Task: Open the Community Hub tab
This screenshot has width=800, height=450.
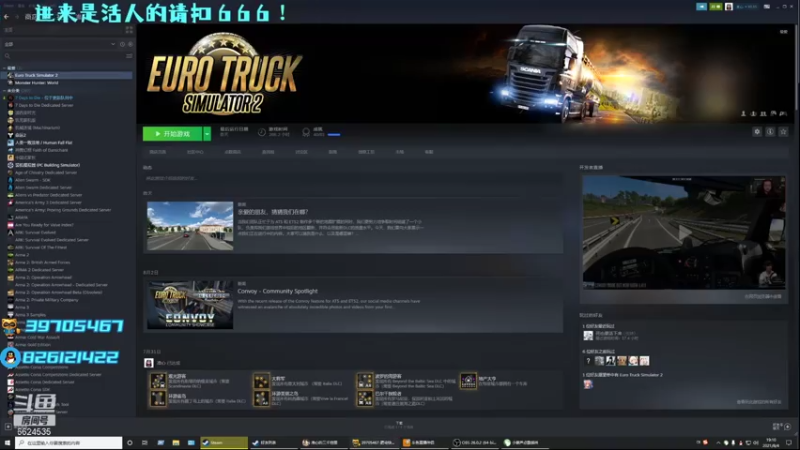Action: [x=195, y=152]
